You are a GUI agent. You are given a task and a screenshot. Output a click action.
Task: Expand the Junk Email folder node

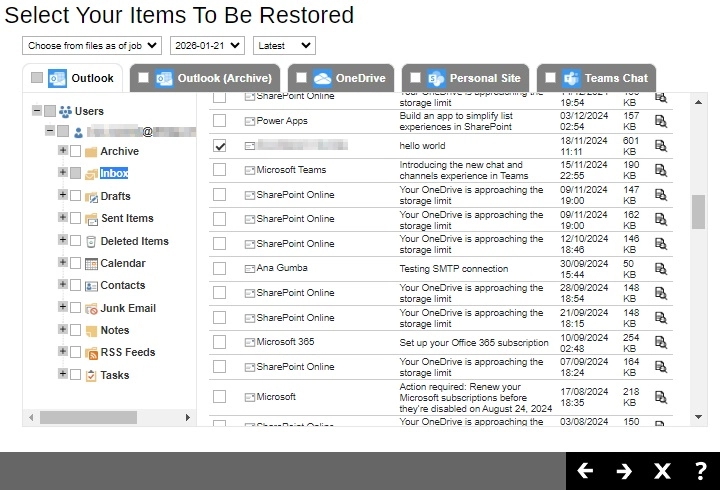pyautogui.click(x=63, y=306)
